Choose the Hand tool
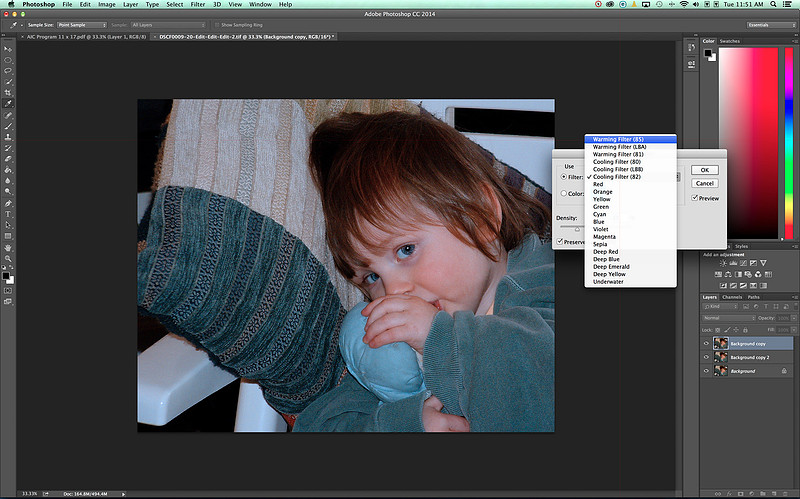 [x=8, y=246]
